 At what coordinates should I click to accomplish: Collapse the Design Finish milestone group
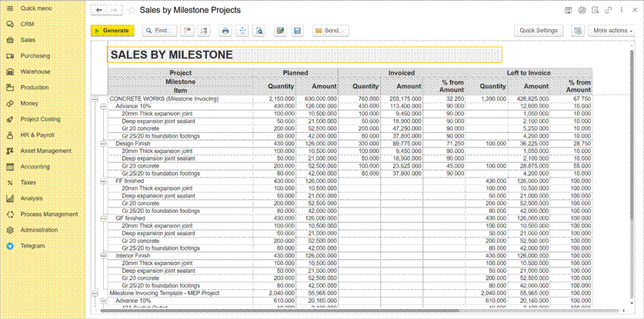click(102, 144)
